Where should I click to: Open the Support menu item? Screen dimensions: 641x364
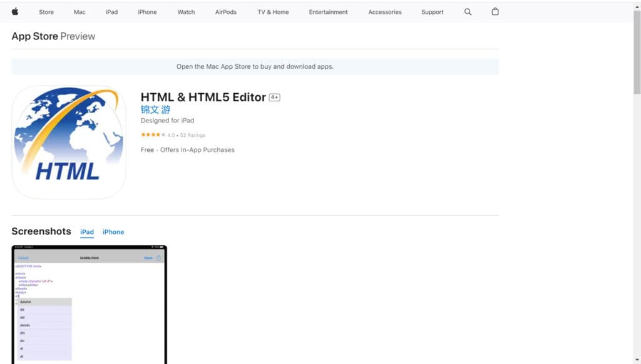pyautogui.click(x=432, y=11)
